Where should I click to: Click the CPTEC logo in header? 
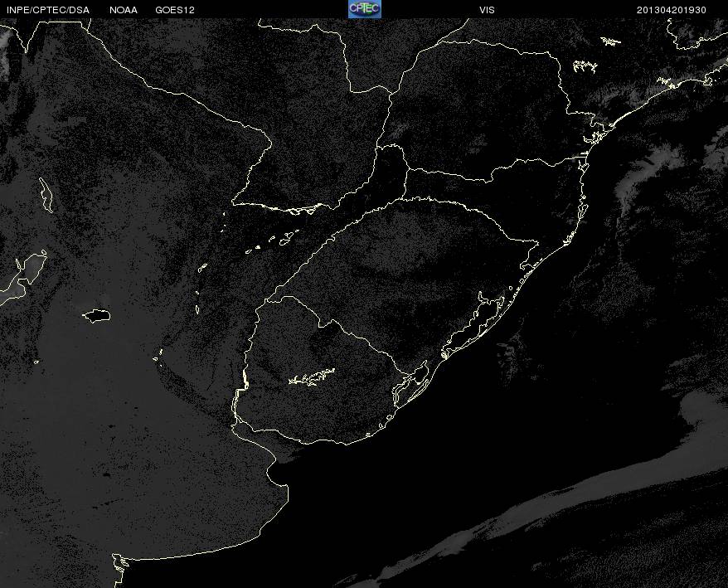(x=365, y=9)
